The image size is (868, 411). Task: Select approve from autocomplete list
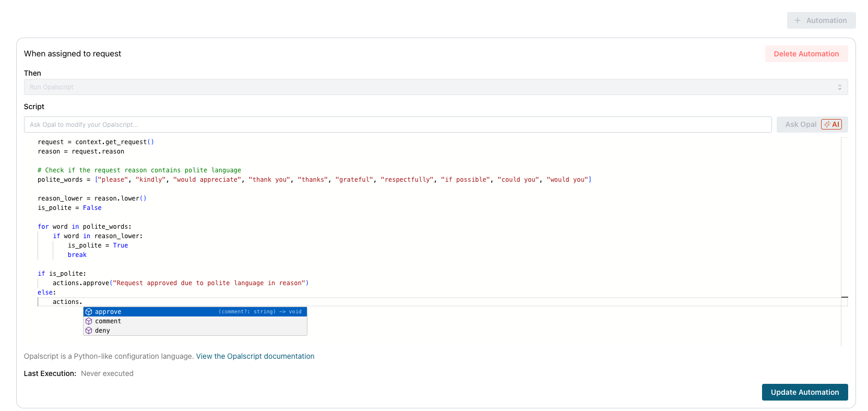[195, 312]
